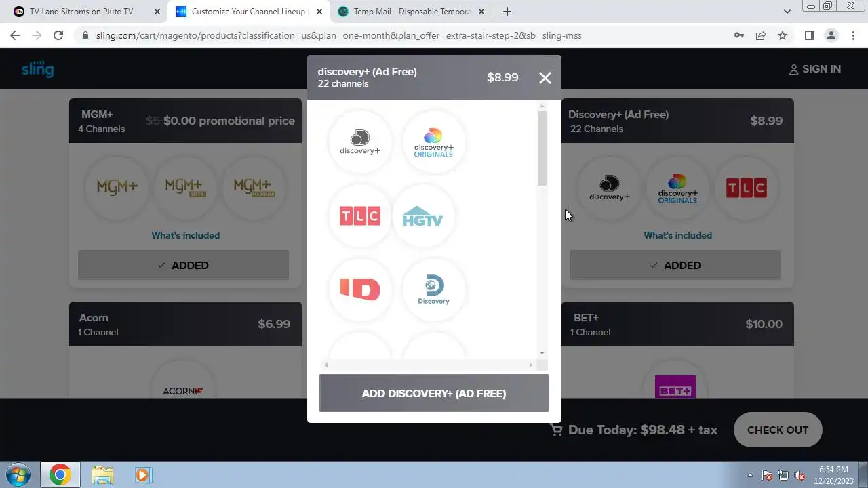Image resolution: width=868 pixels, height=488 pixels.
Task: Click the Sling logo in header
Action: point(37,68)
